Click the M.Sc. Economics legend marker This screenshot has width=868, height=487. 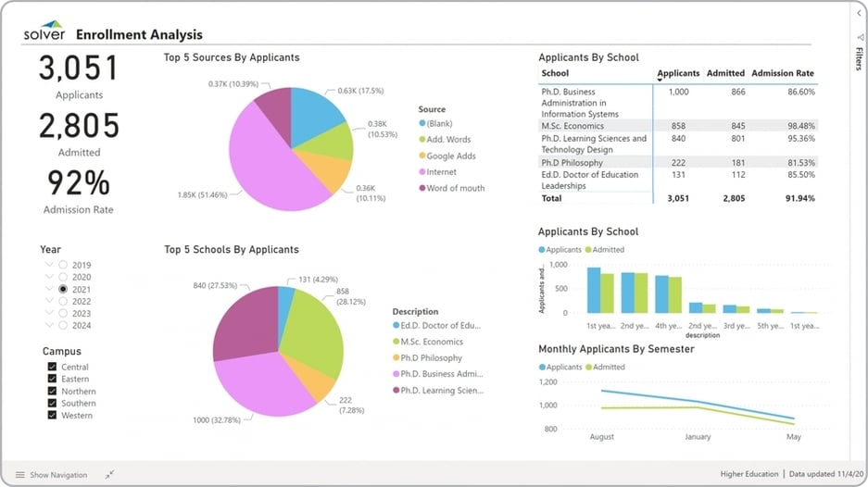click(x=396, y=342)
